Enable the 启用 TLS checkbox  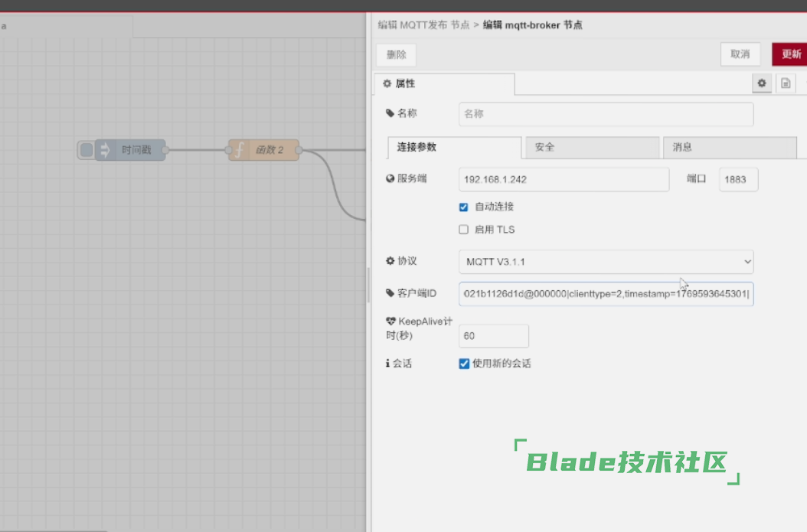463,230
